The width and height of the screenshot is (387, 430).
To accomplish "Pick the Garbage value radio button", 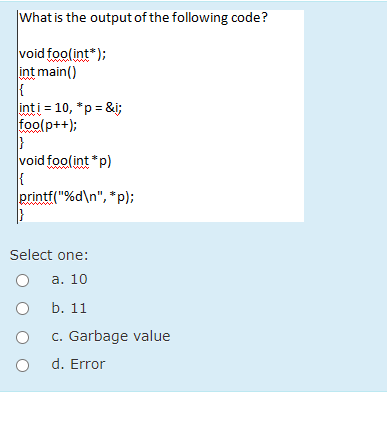I will pyautogui.click(x=22, y=337).
